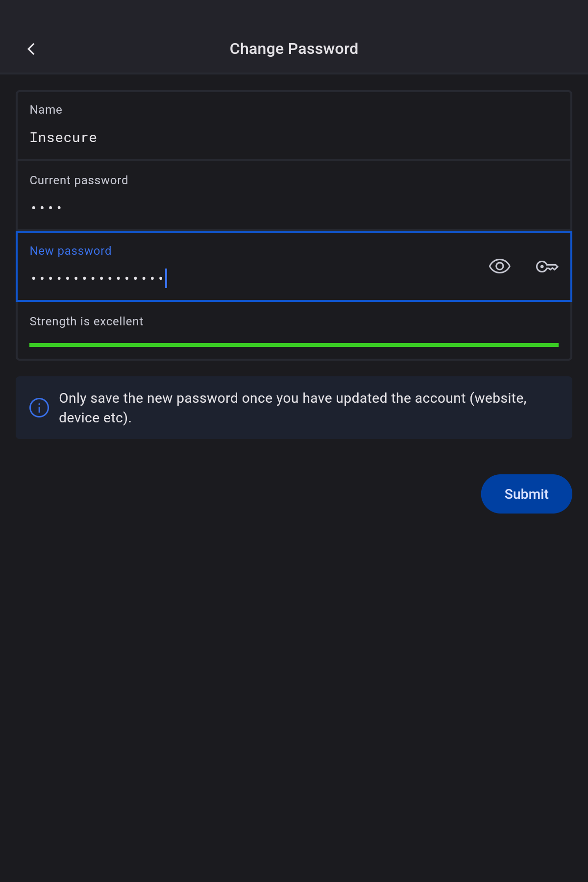The image size is (588, 882).
Task: Click the text cursor in New password
Action: (x=166, y=278)
